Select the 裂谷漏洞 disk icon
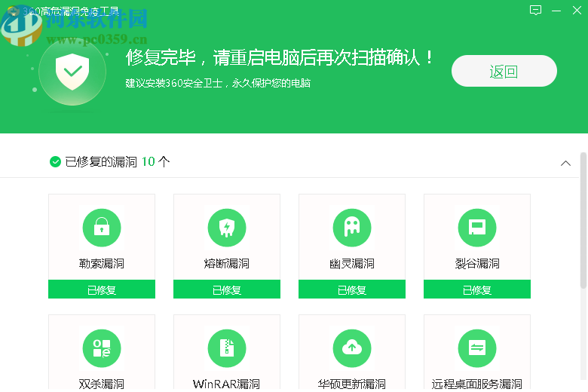Screen dimensions: 588x392 click(477, 228)
